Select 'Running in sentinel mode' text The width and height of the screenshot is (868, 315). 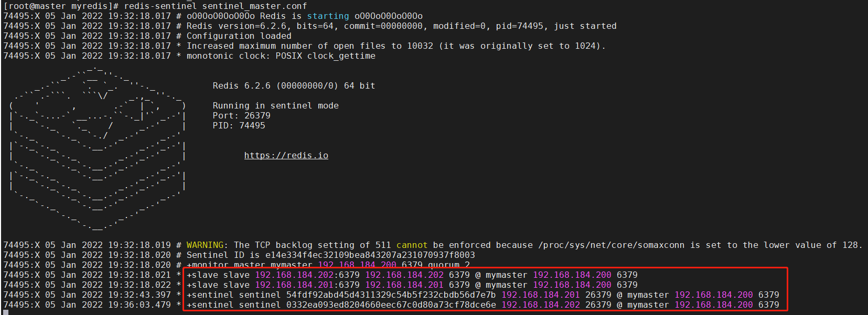point(276,105)
